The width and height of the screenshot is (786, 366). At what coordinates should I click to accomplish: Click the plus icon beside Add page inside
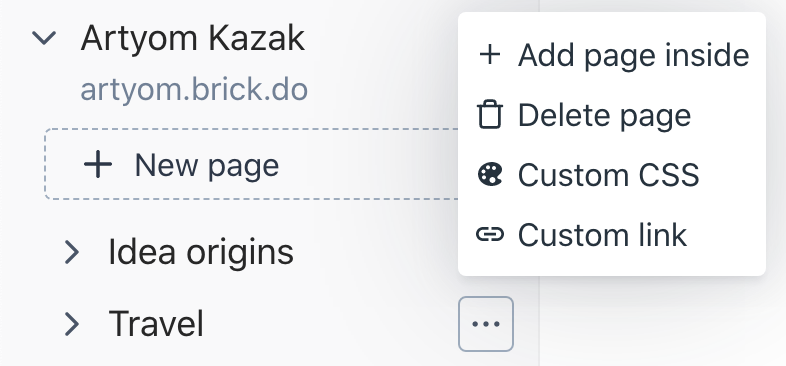click(x=489, y=54)
